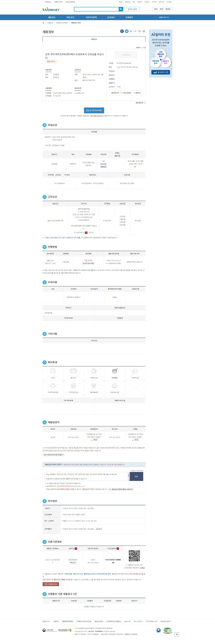
Task: Open the 인재정보 main menu
Action: [129, 17]
